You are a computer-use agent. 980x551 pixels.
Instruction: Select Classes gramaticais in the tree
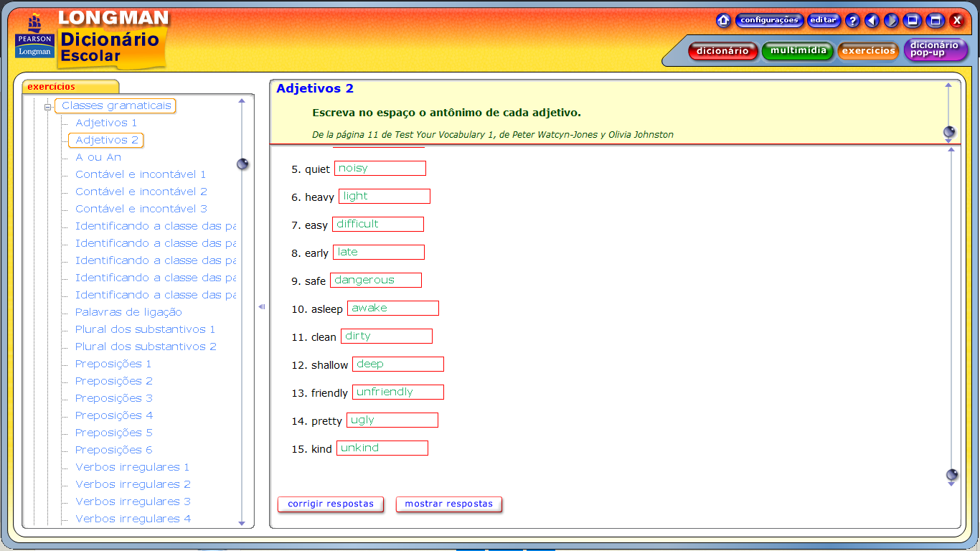(x=116, y=105)
